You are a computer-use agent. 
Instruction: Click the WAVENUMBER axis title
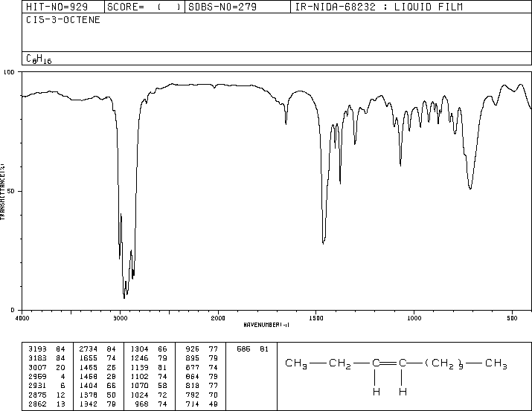tap(266, 325)
